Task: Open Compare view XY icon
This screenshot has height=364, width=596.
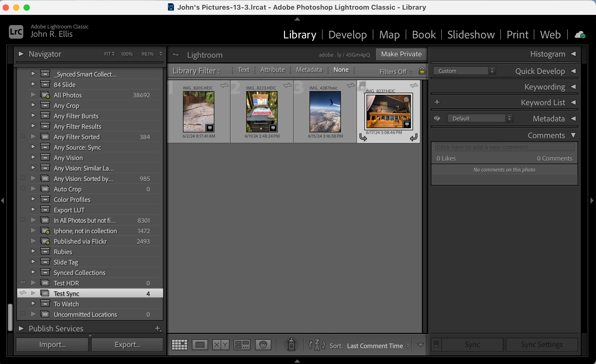Action: pos(221,345)
